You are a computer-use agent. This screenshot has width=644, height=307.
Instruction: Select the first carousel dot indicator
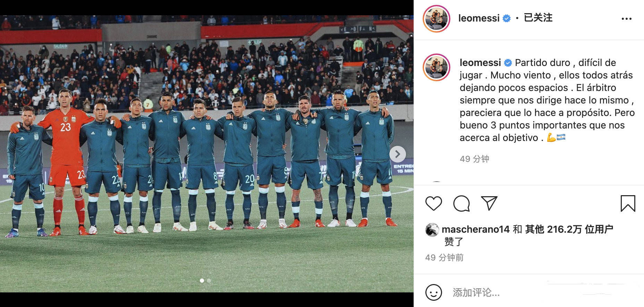pos(202,281)
